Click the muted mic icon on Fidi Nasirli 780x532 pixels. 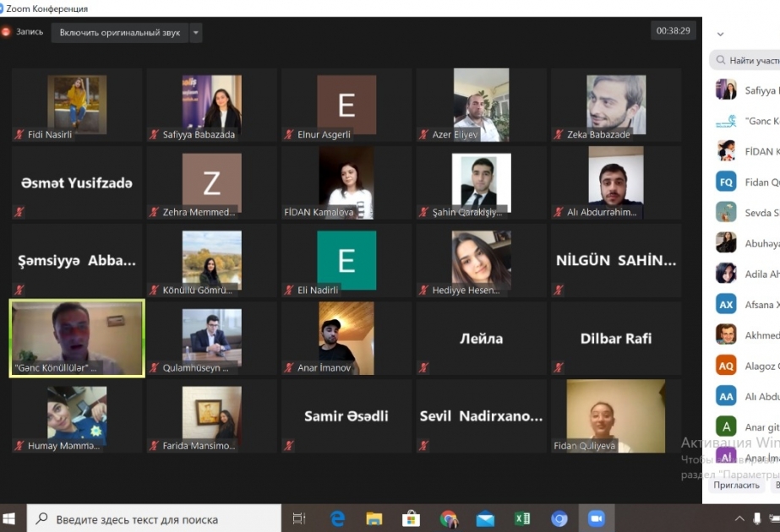tap(19, 134)
